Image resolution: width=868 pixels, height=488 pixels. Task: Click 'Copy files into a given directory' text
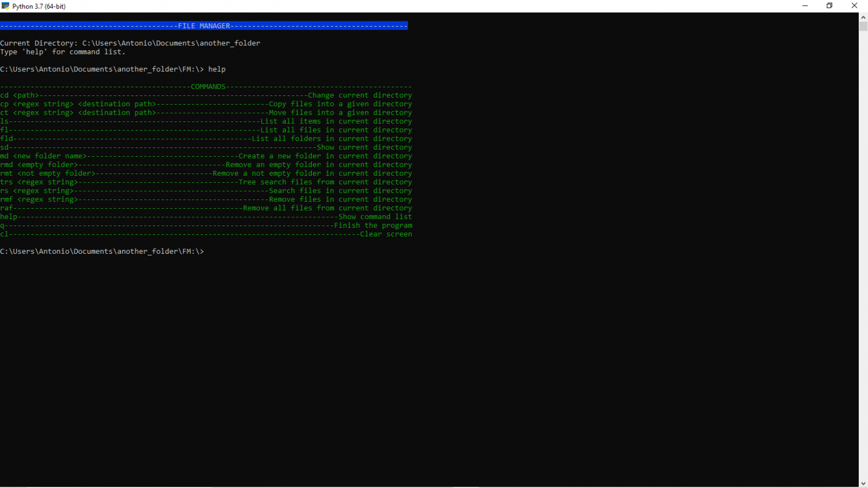[x=340, y=104]
